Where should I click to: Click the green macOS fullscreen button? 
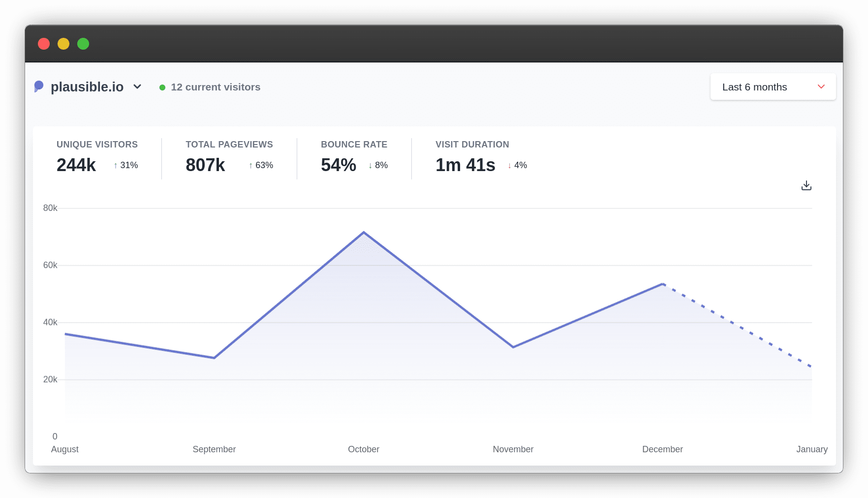pos(83,44)
